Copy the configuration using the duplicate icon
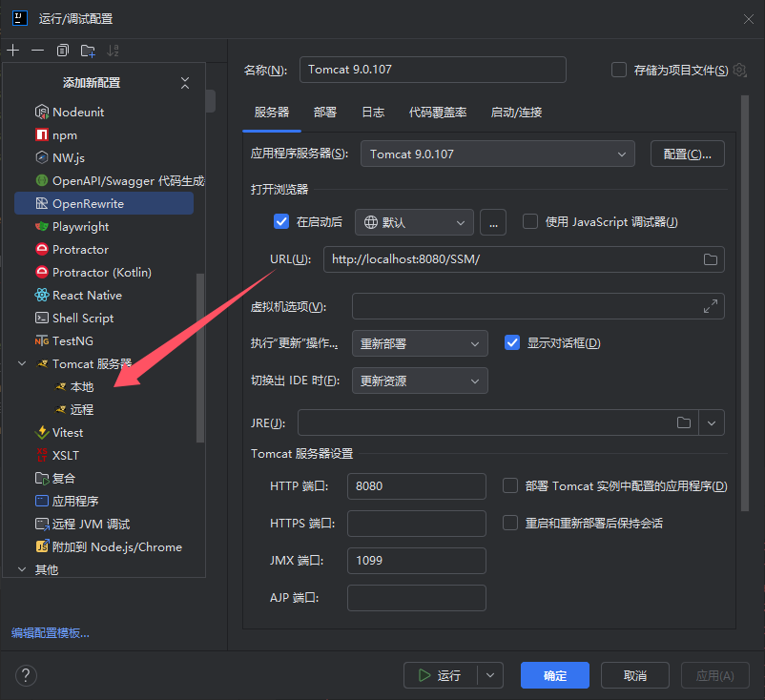This screenshot has height=700, width=765. 62,51
